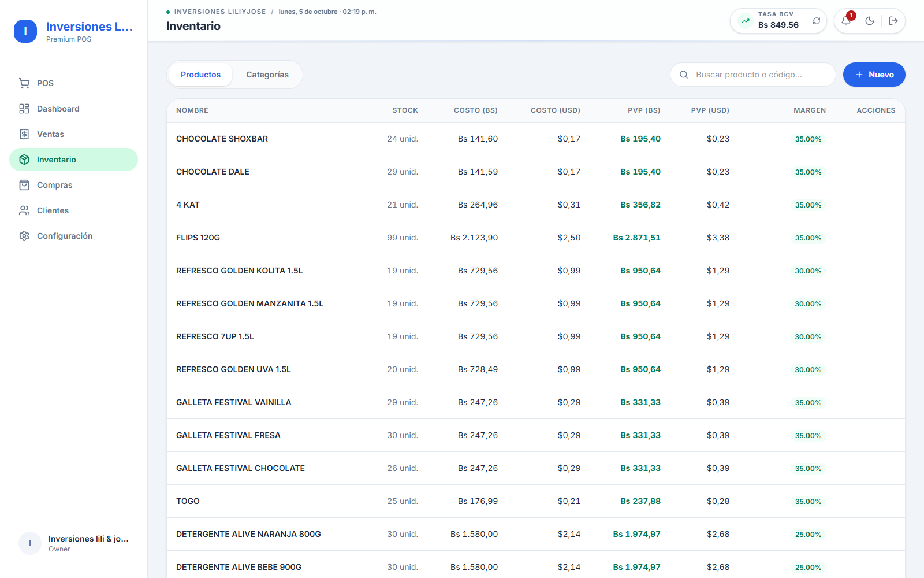Click GALLETA FESTIVAL FRESA name

point(228,435)
